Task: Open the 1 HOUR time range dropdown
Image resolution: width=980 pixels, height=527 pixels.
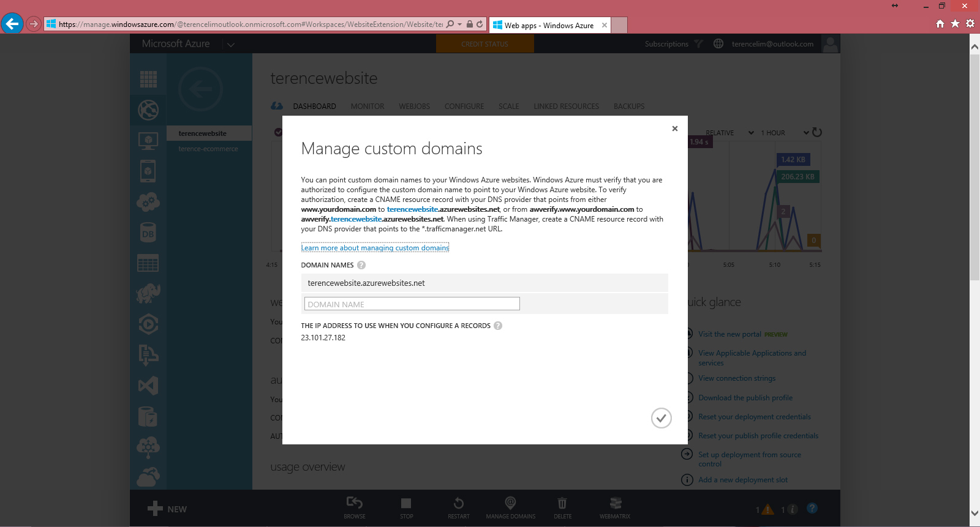Action: click(785, 133)
